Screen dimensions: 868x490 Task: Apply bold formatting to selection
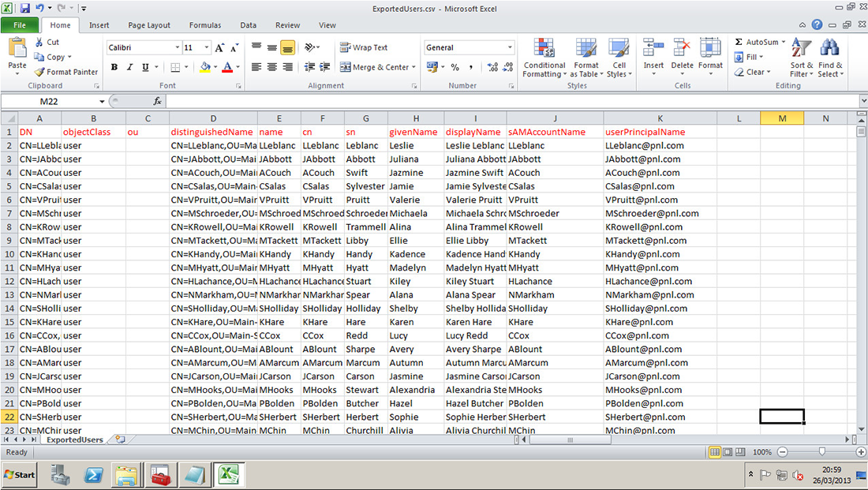click(114, 67)
